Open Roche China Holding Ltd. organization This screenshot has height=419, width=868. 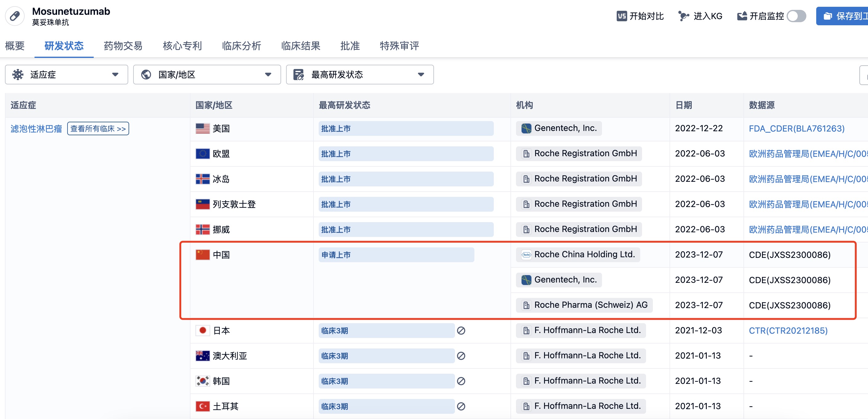coord(578,254)
